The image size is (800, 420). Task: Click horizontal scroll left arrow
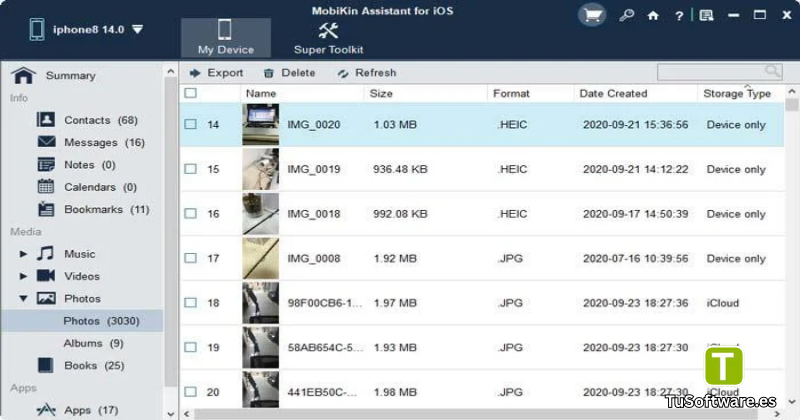[186, 414]
